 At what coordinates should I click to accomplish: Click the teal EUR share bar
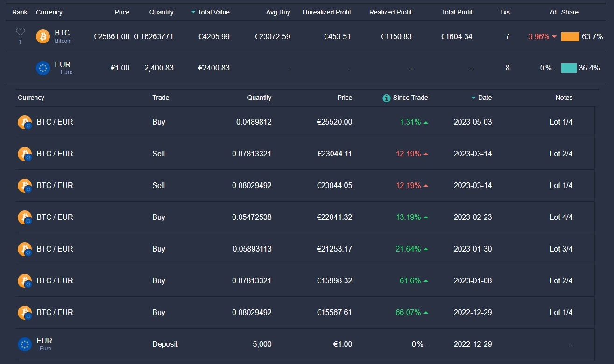[x=569, y=68]
